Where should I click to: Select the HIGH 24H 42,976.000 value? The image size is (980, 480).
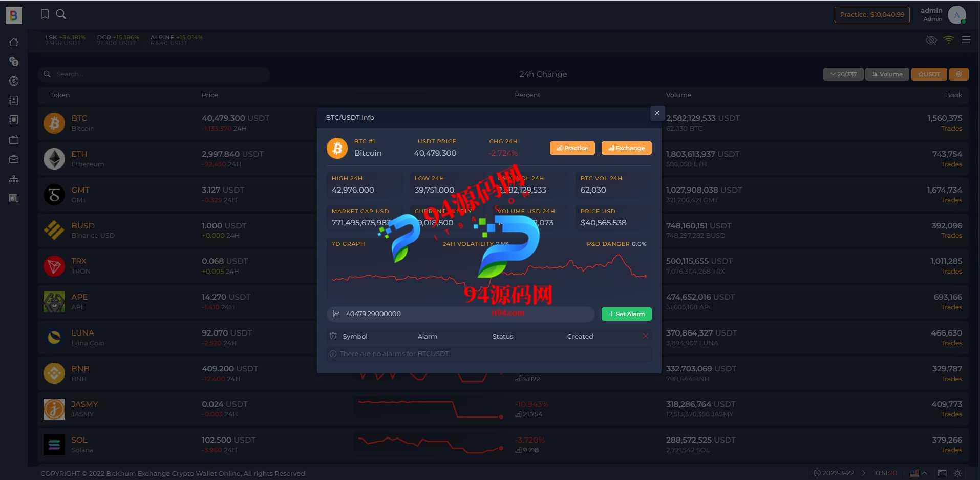(353, 190)
